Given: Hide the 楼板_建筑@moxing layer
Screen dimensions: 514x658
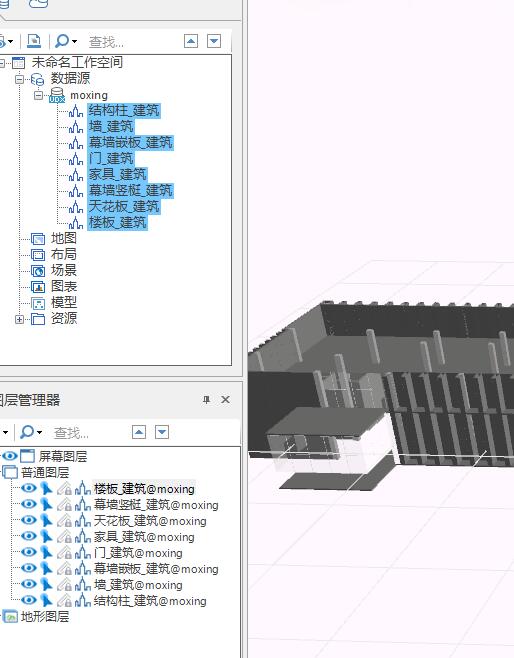Looking at the screenshot, I should tap(29, 488).
